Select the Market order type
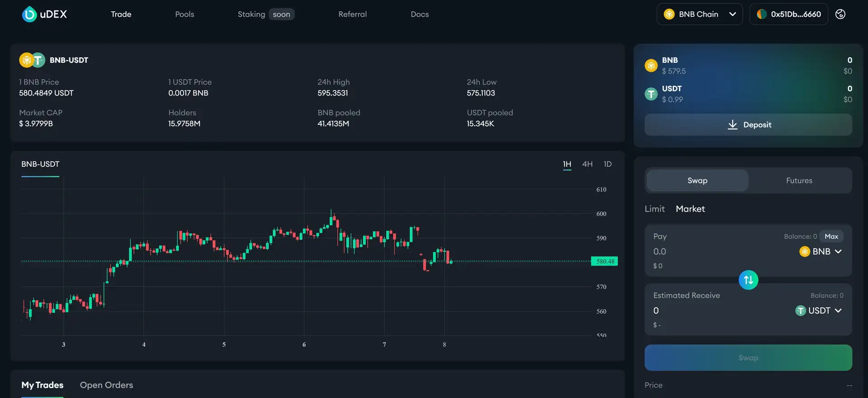The height and width of the screenshot is (398, 868). pyautogui.click(x=690, y=209)
